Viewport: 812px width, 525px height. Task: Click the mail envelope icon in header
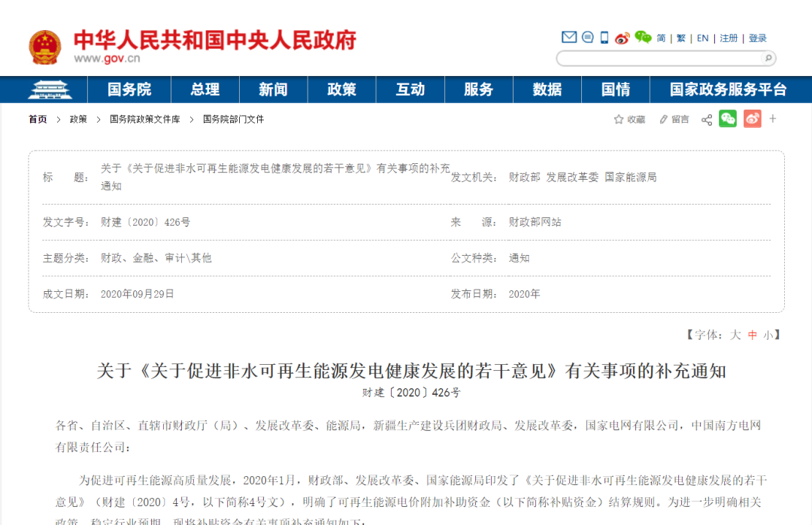pos(569,38)
